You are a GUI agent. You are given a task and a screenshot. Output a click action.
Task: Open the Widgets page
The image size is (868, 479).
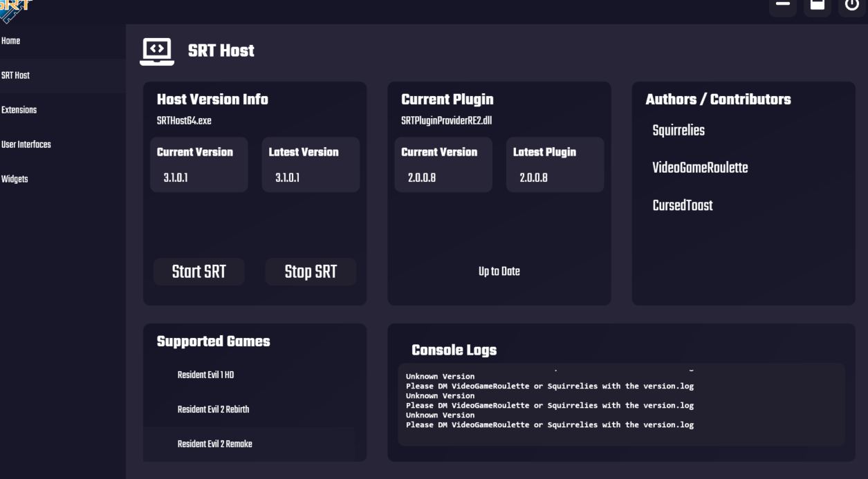pyautogui.click(x=63, y=179)
